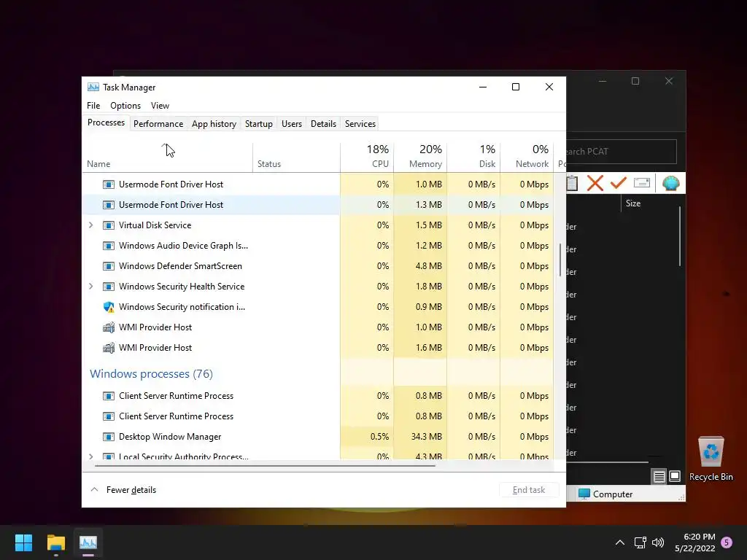
Task: Open the File menu
Action: pos(93,106)
